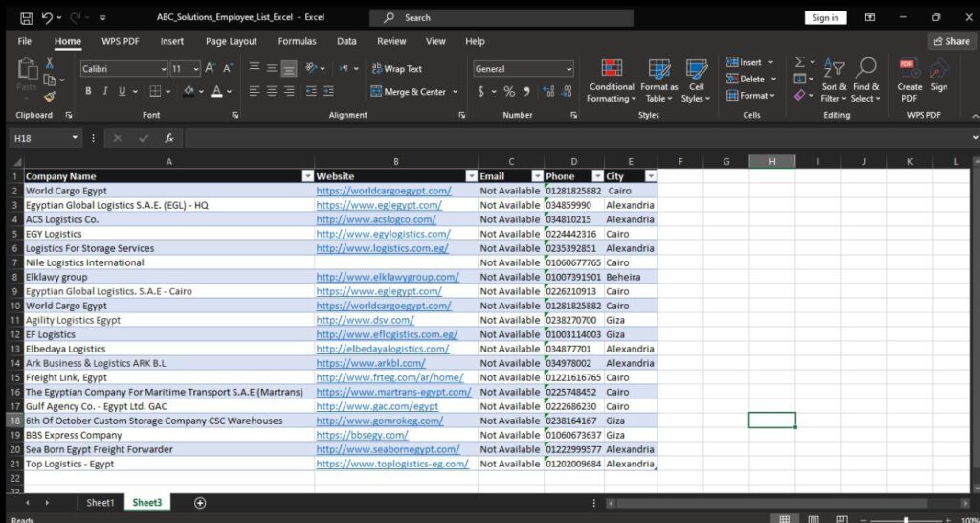Image resolution: width=980 pixels, height=523 pixels.
Task: Open Cell Styles gallery
Action: (696, 81)
